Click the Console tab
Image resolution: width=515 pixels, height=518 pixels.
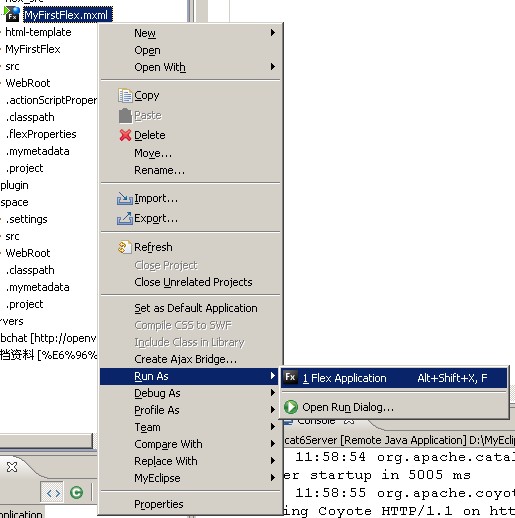(317, 422)
